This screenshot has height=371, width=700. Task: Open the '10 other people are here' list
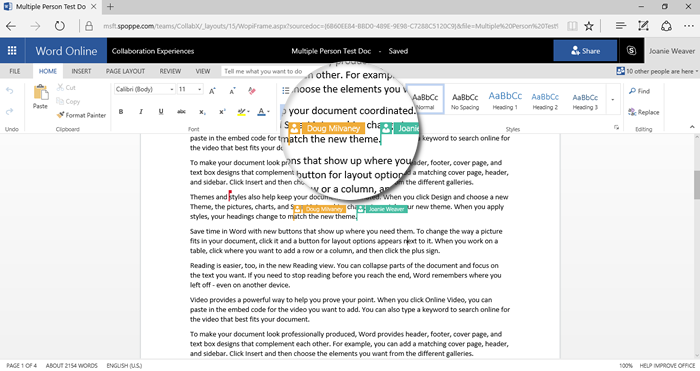pos(657,71)
